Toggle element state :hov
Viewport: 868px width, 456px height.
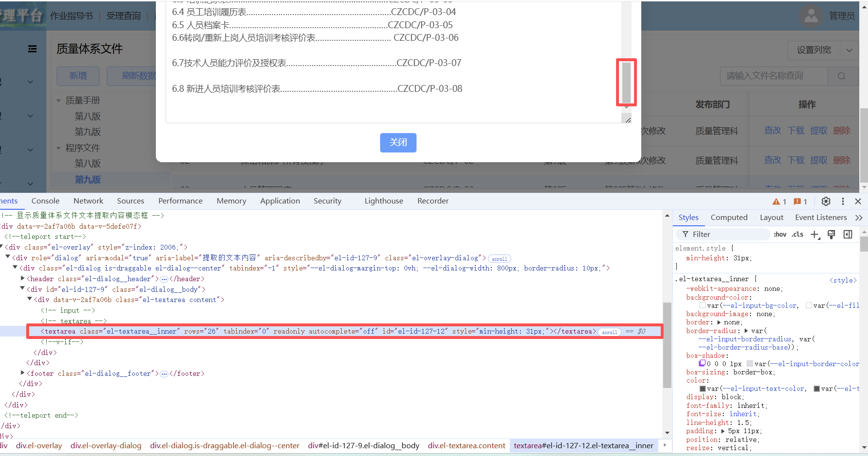[x=780, y=234]
